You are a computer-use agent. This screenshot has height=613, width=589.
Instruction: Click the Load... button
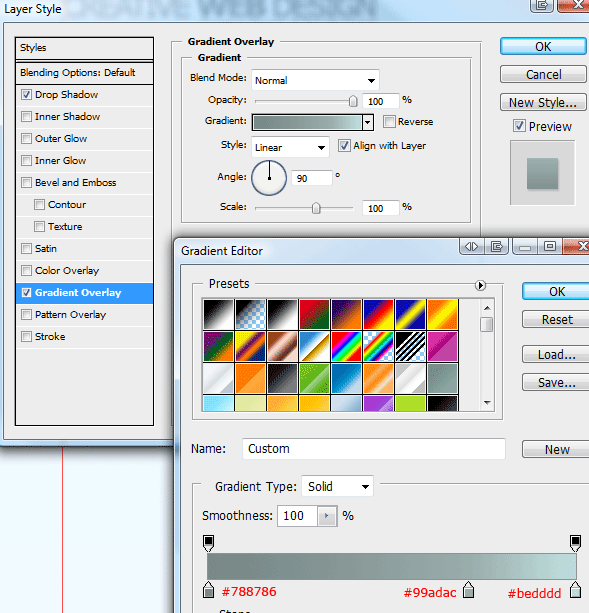click(x=557, y=354)
